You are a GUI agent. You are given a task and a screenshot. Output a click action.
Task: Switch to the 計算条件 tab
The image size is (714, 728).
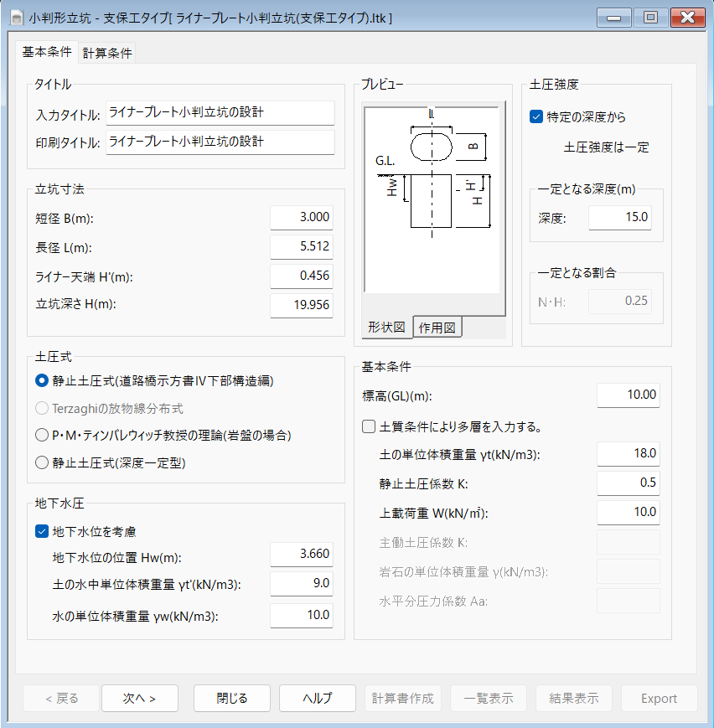[x=107, y=53]
